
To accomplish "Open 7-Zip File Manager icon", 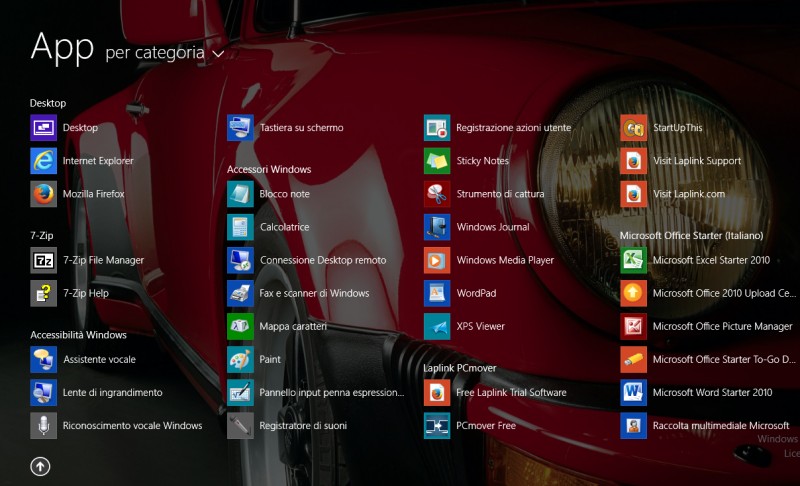I will 43,260.
